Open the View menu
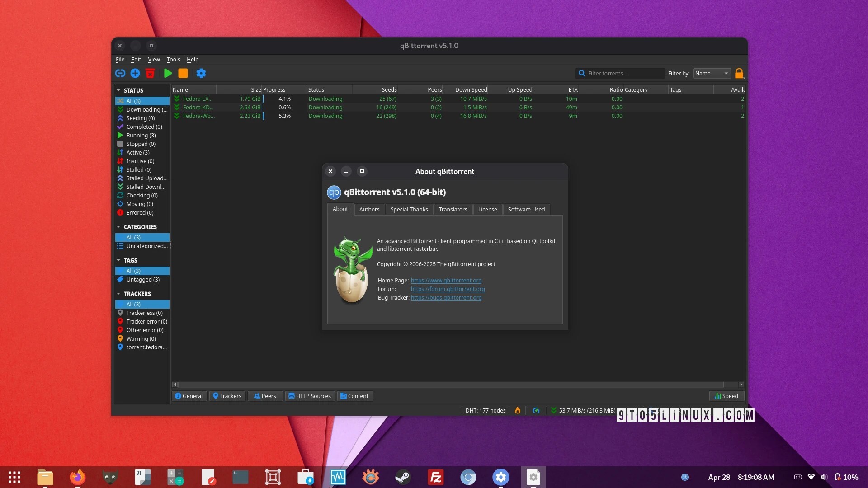 tap(154, 59)
